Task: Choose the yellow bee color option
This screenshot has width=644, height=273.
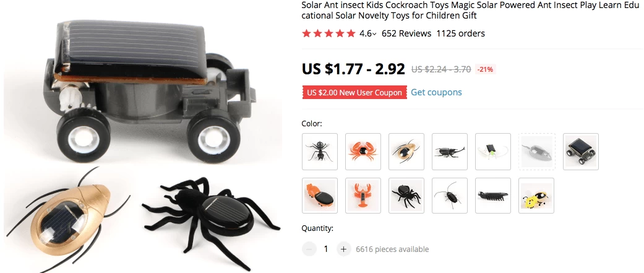Action: point(536,195)
